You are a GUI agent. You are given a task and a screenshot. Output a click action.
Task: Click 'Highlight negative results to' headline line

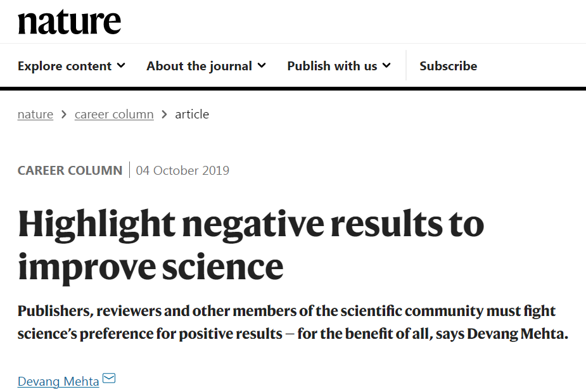[251, 224]
